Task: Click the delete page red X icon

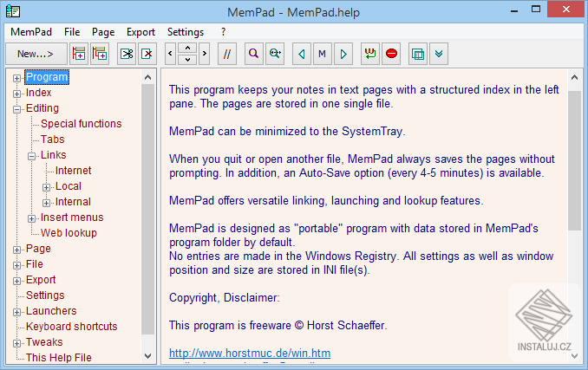Action: click(x=147, y=54)
